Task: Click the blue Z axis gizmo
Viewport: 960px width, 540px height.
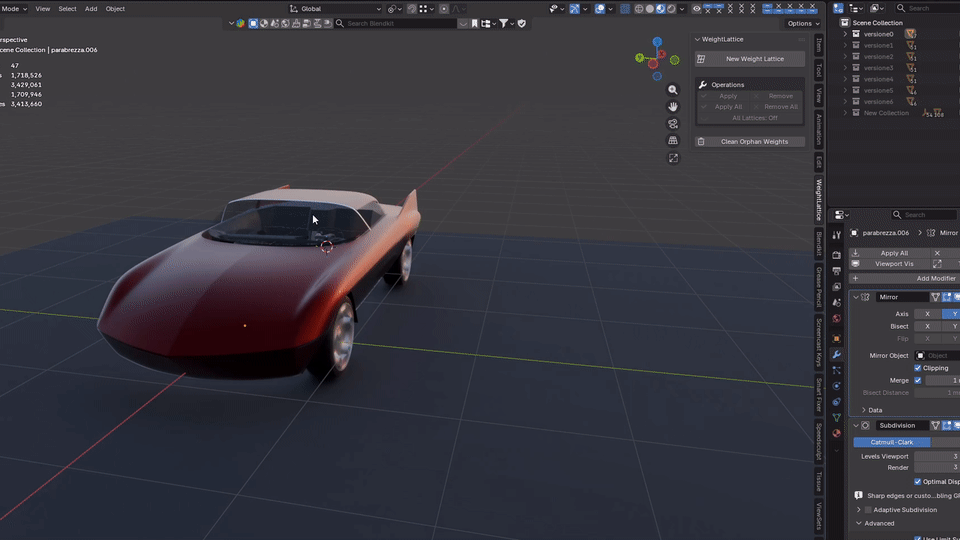Action: tap(657, 42)
